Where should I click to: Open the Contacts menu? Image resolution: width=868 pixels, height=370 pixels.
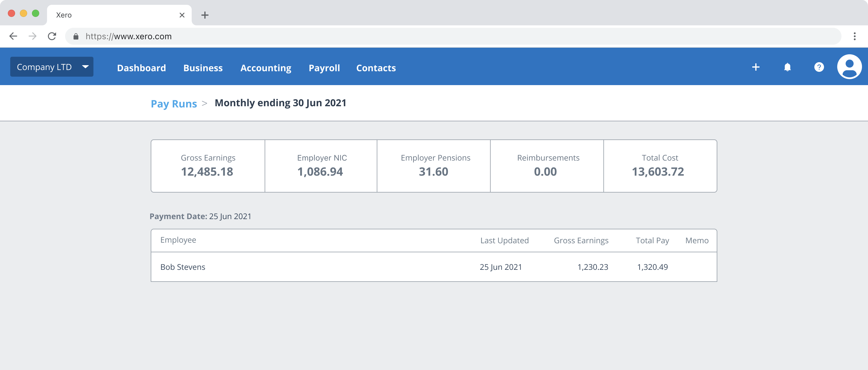coord(376,68)
